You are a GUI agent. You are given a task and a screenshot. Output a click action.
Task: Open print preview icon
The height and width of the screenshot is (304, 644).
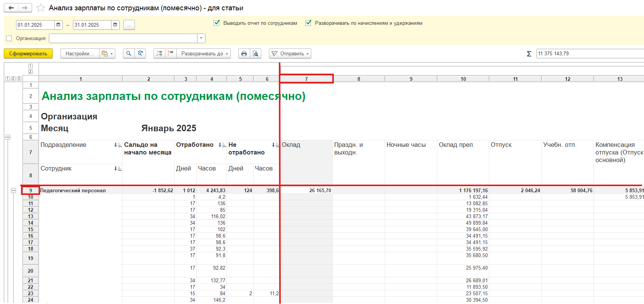pyautogui.click(x=256, y=54)
